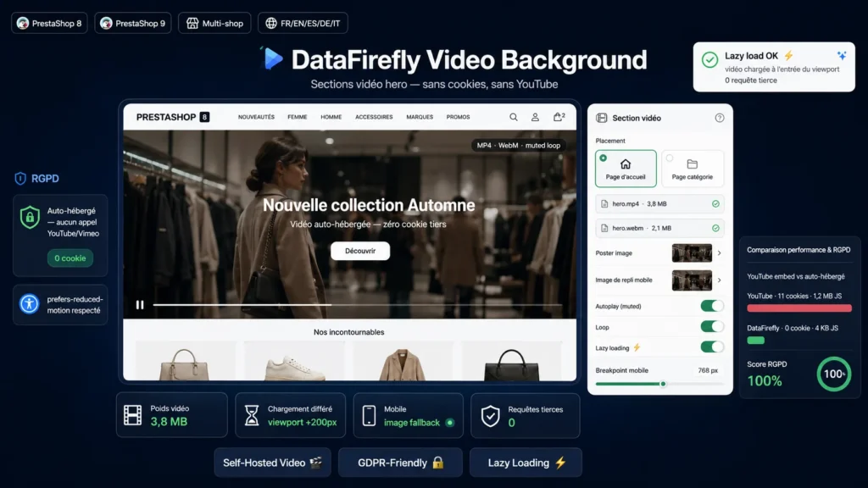Viewport: 868px width, 488px height.
Task: Click the white sneaker product thumbnail
Action: [294, 363]
